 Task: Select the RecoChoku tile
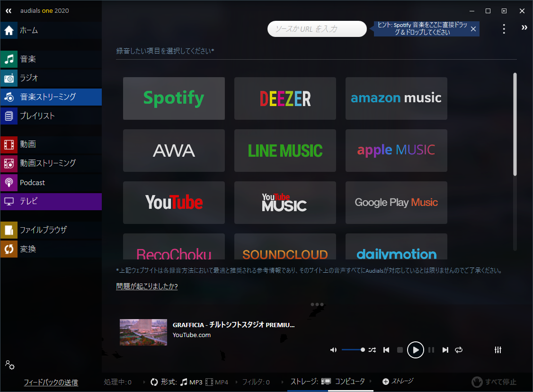(174, 247)
